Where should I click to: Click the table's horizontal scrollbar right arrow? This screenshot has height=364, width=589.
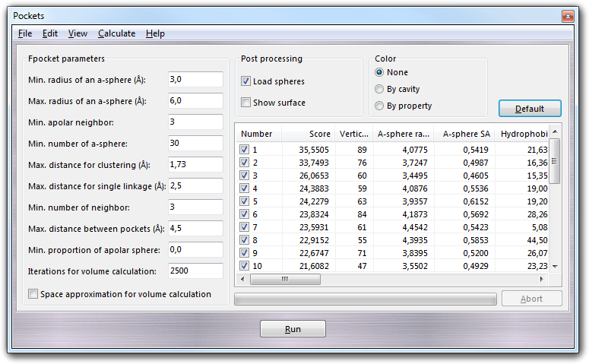[543, 279]
